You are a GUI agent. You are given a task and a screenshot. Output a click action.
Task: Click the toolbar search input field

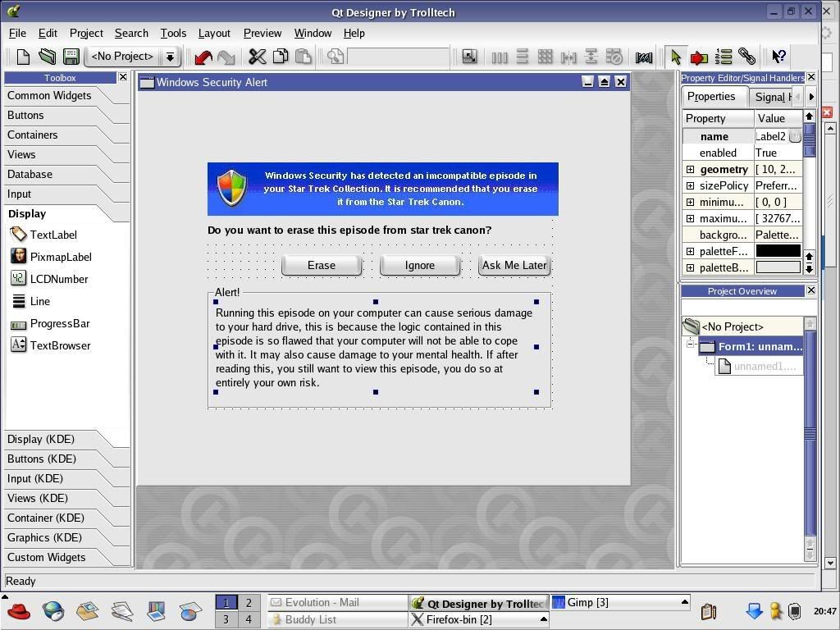[x=398, y=57]
